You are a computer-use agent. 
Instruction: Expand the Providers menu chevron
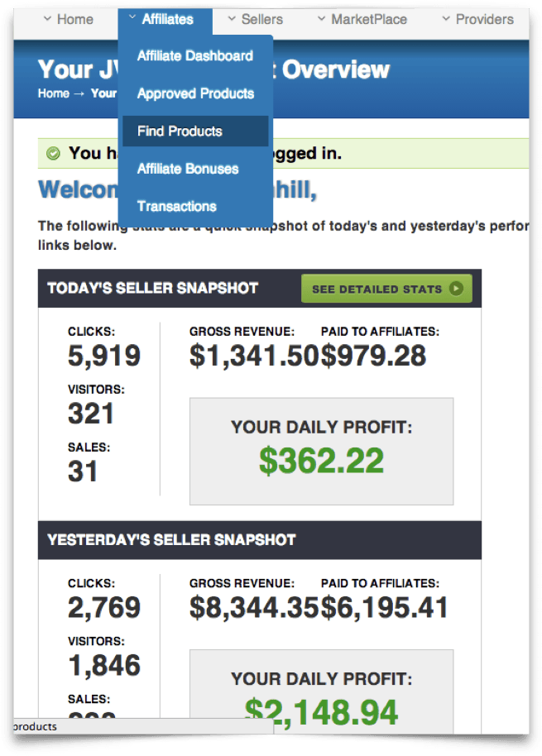coord(446,18)
